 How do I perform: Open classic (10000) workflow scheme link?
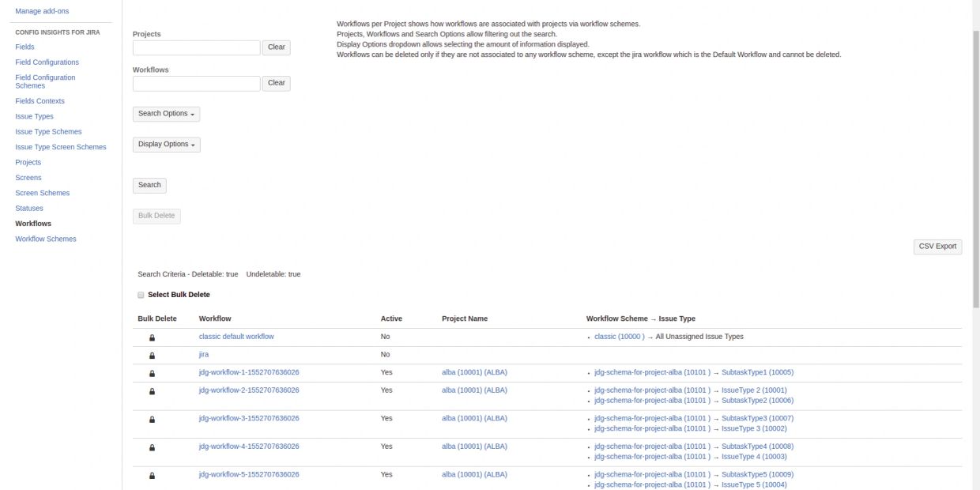pyautogui.click(x=620, y=337)
